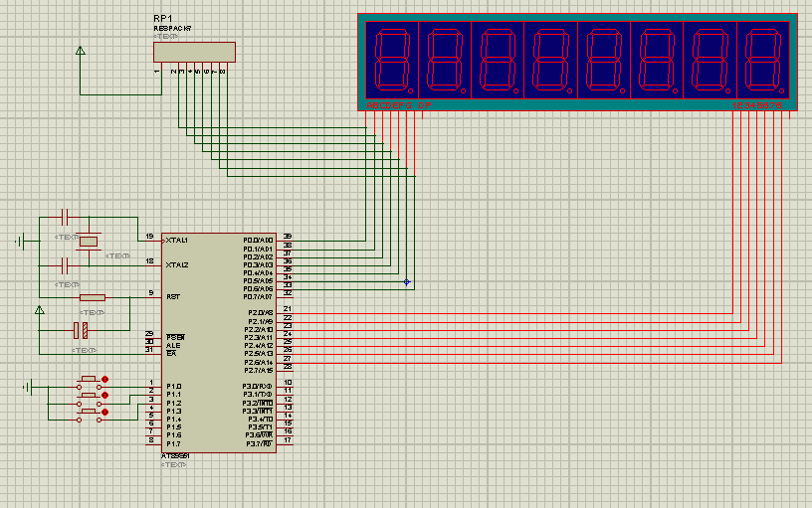Image resolution: width=812 pixels, height=508 pixels.
Task: Select the push button wired to P1.1
Action: tap(90, 400)
